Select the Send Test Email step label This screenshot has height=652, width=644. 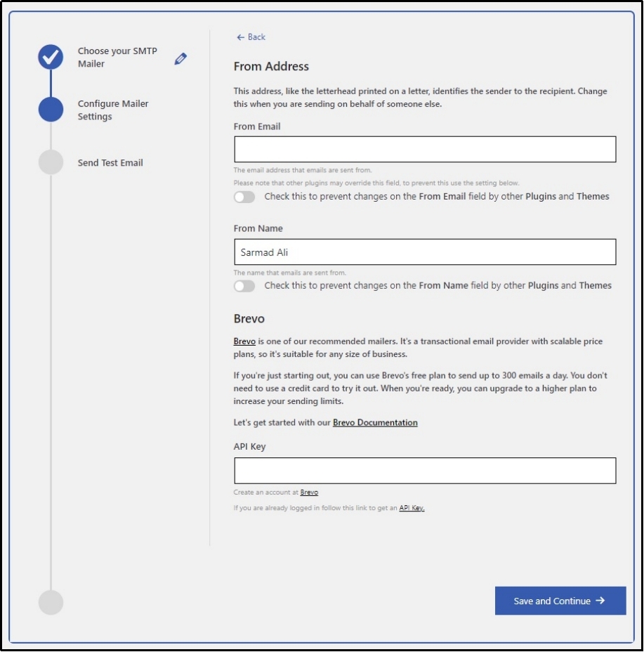tap(110, 163)
